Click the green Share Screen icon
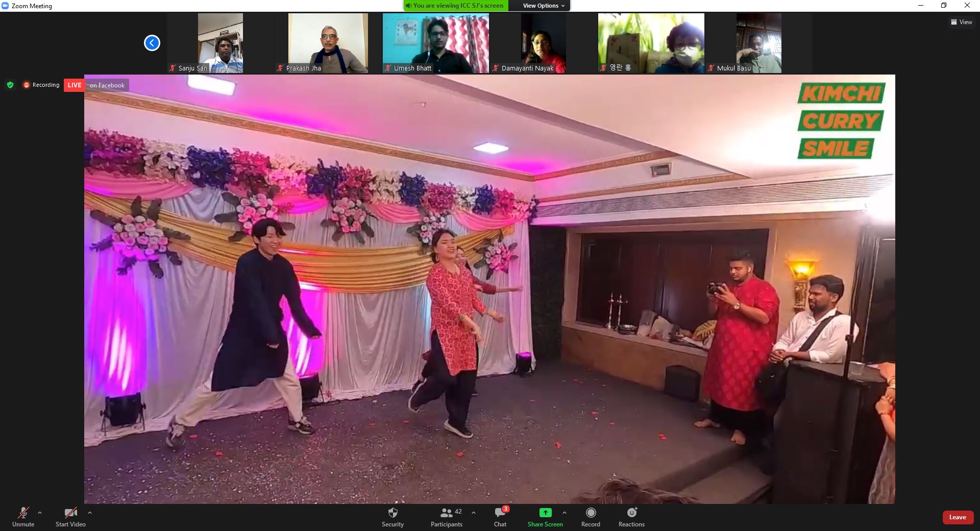This screenshot has height=531, width=980. [x=545, y=513]
